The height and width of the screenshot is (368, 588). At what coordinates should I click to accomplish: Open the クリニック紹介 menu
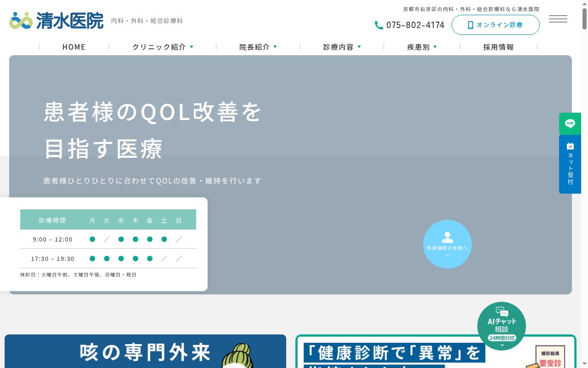[x=159, y=47]
